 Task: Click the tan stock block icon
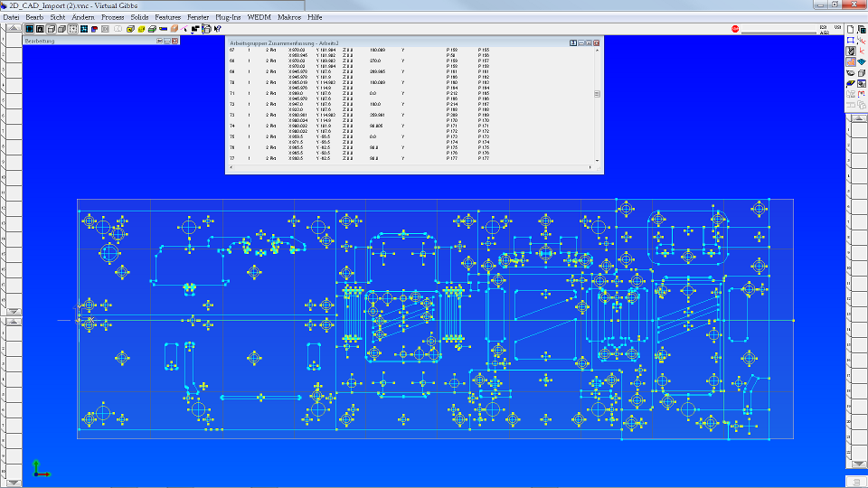pyautogui.click(x=175, y=29)
